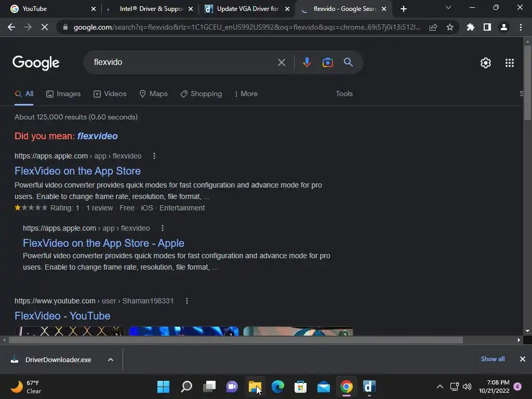The image size is (532, 399).
Task: Click the horizontal scrollbar thumb
Action: click(236, 340)
